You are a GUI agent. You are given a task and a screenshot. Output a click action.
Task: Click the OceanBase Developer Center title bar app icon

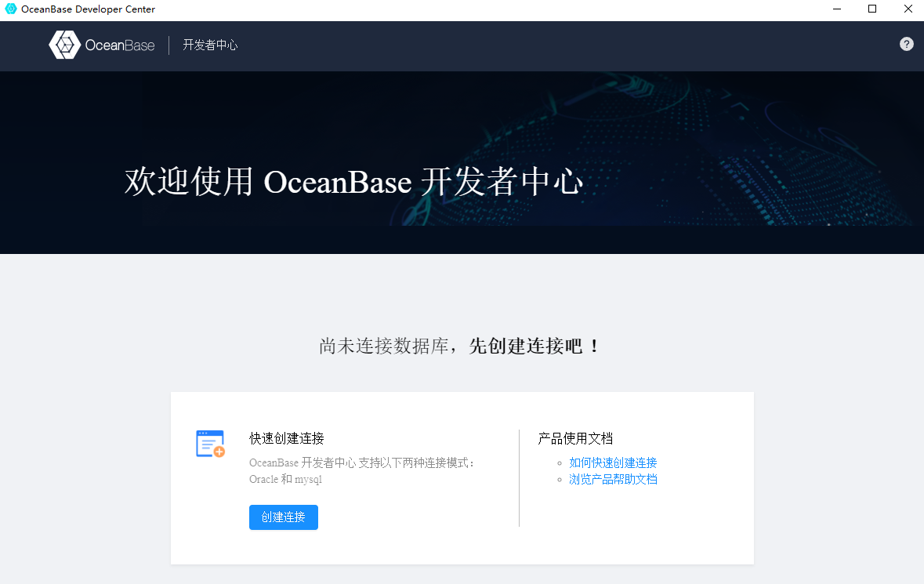11,9
